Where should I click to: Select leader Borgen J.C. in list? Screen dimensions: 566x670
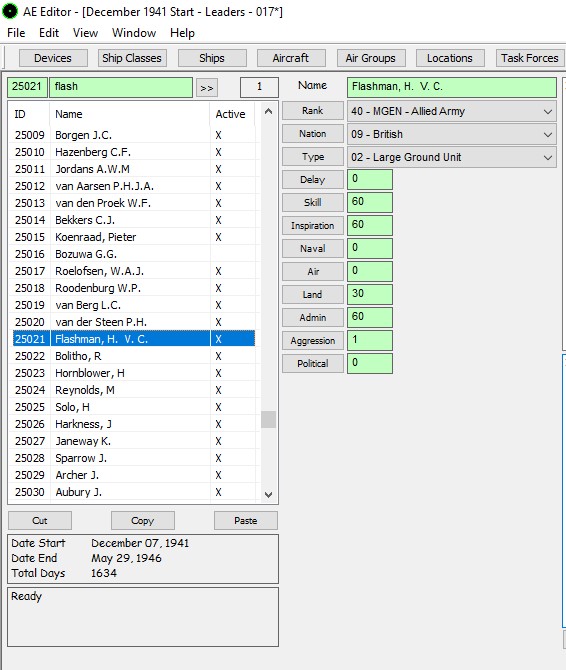pos(132,135)
